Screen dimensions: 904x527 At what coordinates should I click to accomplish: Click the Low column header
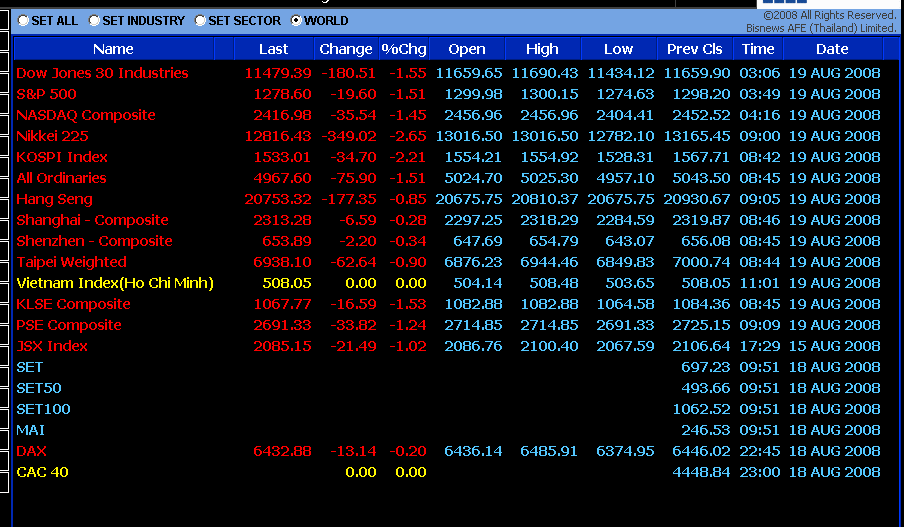619,49
